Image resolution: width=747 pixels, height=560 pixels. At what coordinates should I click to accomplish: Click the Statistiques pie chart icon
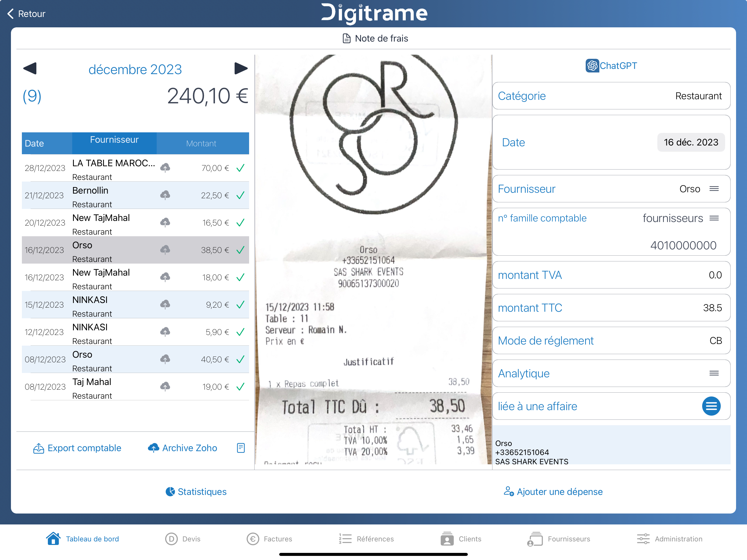click(x=170, y=492)
